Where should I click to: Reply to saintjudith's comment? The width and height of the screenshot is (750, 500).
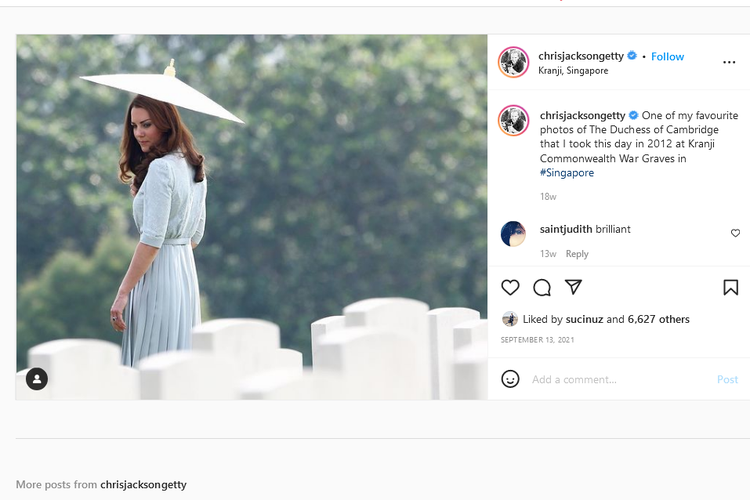tap(577, 254)
